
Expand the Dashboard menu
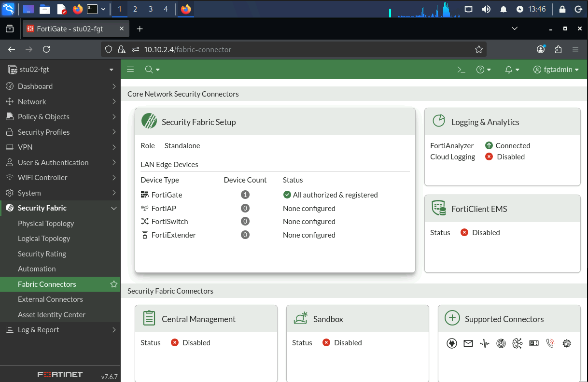click(x=60, y=86)
